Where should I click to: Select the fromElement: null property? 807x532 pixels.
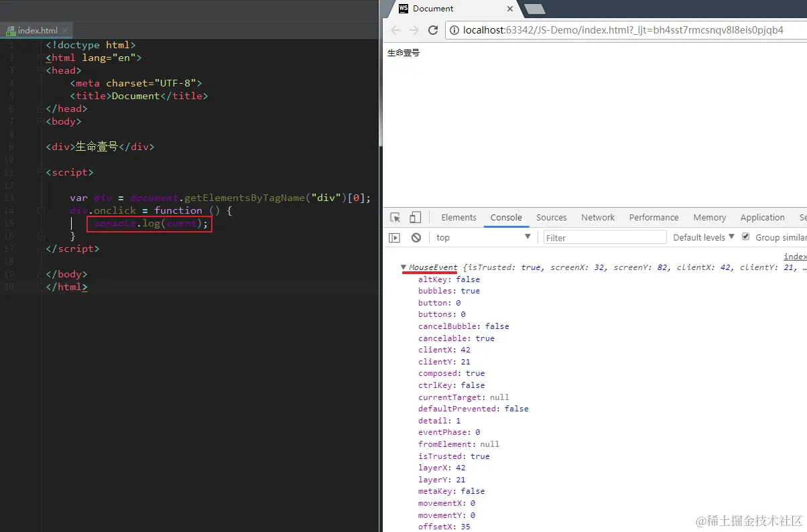[458, 444]
